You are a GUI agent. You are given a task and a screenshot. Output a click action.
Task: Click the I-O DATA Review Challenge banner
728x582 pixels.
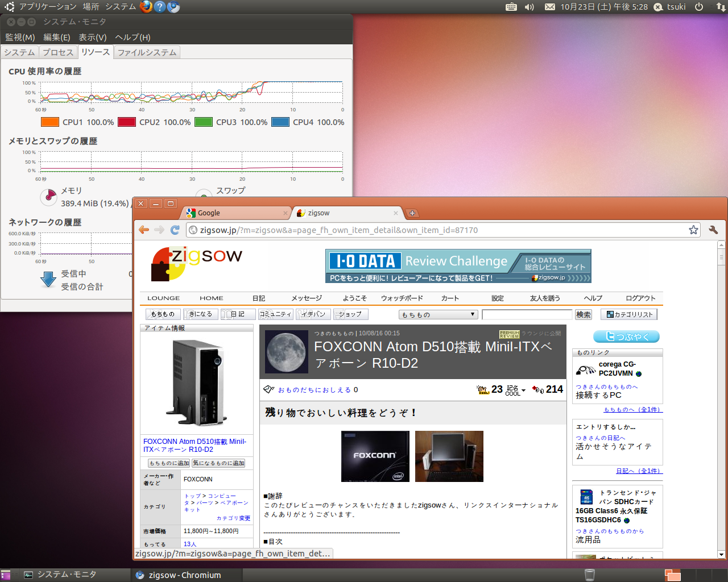(458, 266)
